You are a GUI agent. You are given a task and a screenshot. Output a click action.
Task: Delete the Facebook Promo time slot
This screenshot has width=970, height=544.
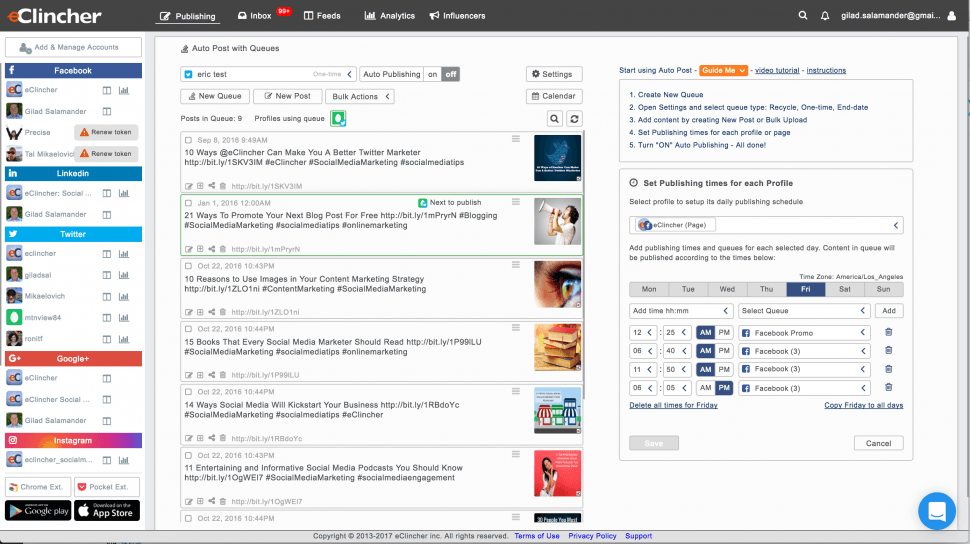[888, 332]
